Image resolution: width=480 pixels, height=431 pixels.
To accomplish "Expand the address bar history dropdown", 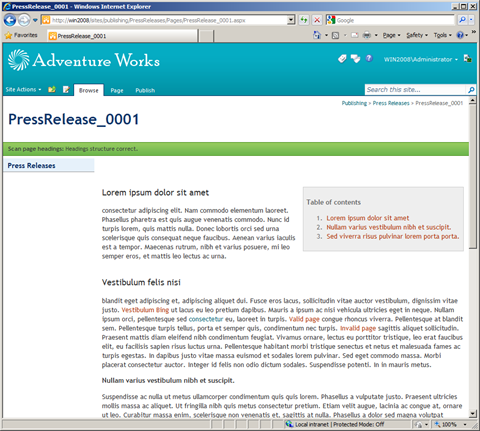I will pos(291,20).
